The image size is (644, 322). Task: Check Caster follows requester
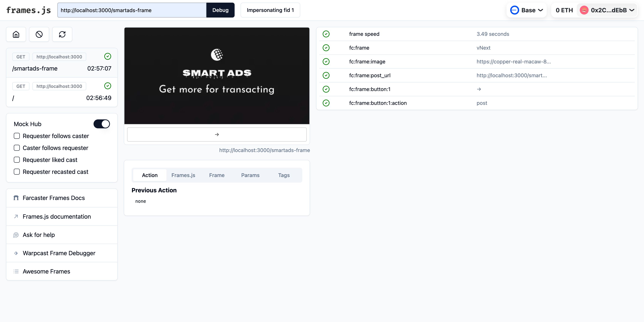click(17, 148)
